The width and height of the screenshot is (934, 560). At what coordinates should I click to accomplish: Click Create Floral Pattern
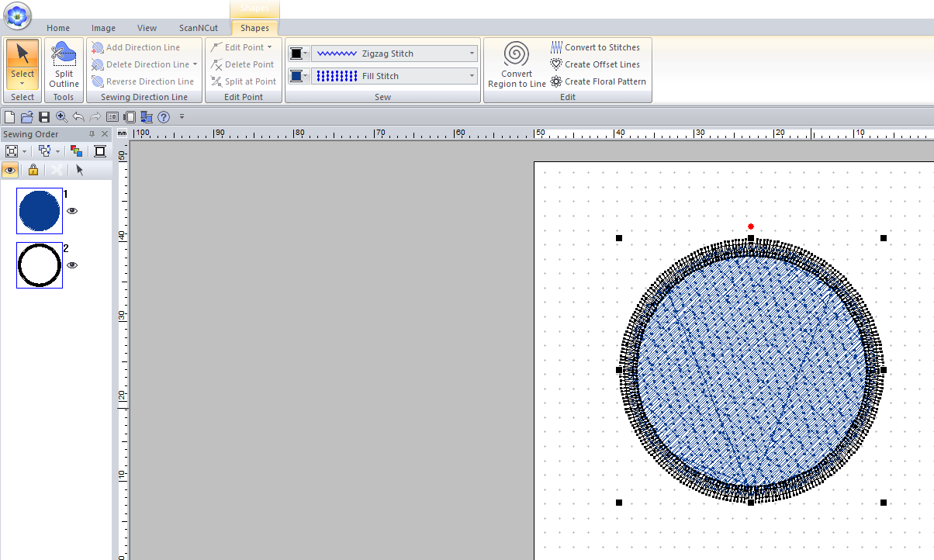tap(597, 81)
